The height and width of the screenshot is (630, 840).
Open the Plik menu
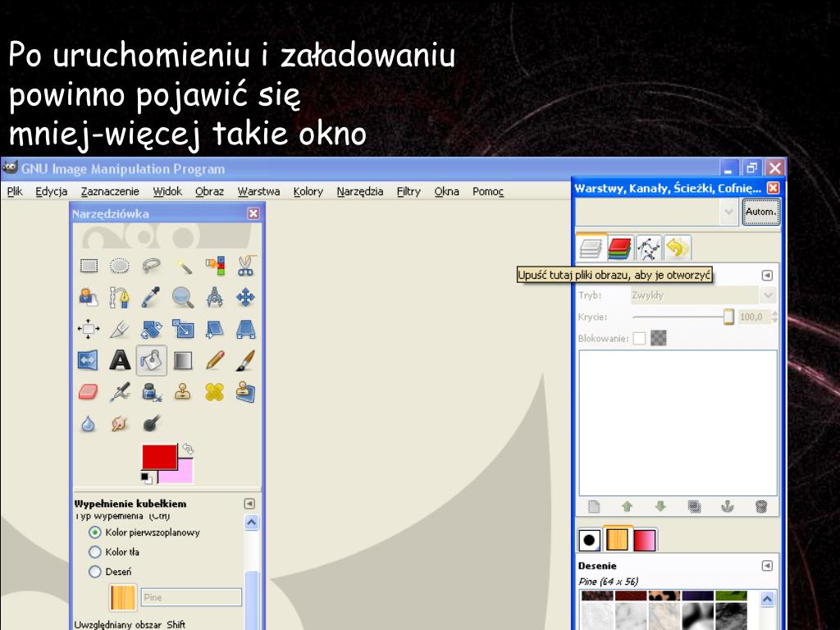(x=15, y=191)
